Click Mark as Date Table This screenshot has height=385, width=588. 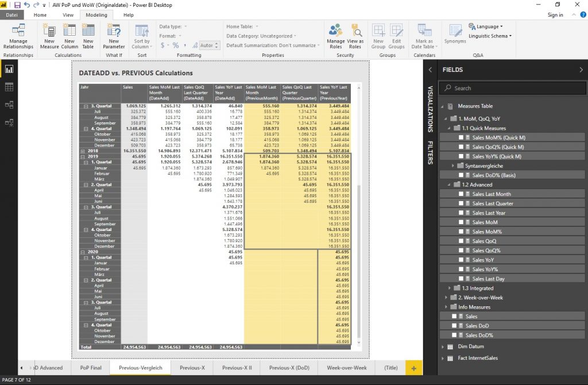coord(425,36)
